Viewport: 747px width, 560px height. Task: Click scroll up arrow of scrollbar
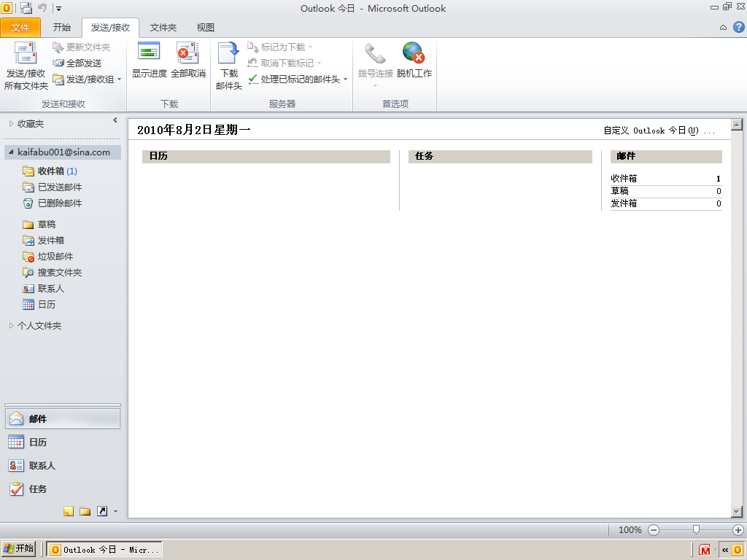pyautogui.click(x=737, y=125)
